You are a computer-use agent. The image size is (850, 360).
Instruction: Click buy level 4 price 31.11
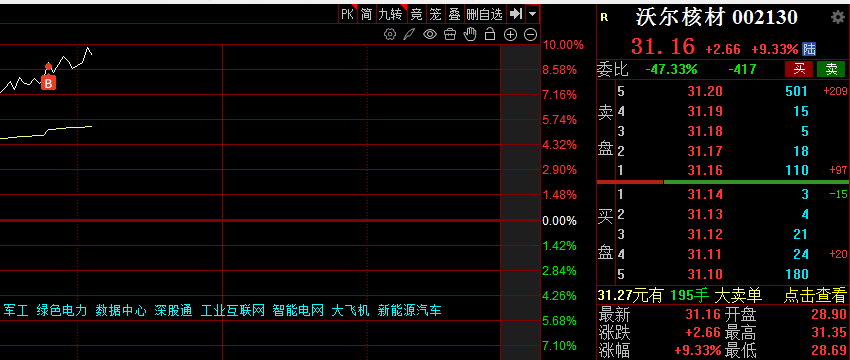pos(705,254)
